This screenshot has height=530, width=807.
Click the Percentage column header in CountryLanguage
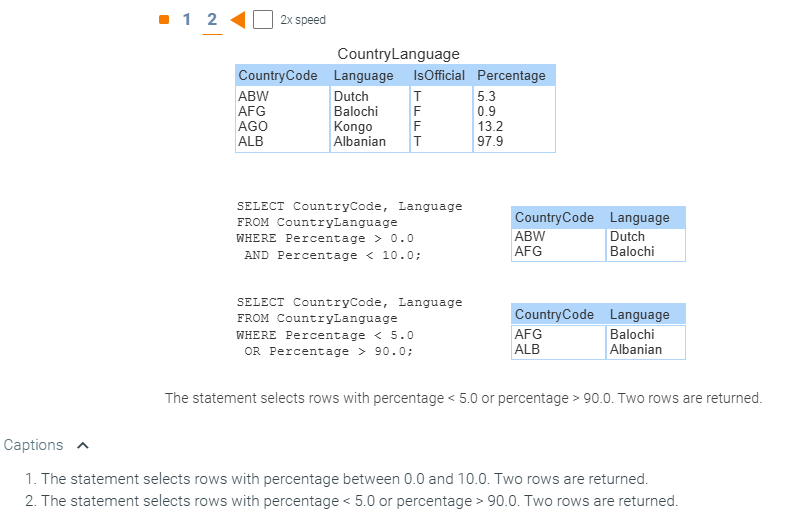coord(512,75)
